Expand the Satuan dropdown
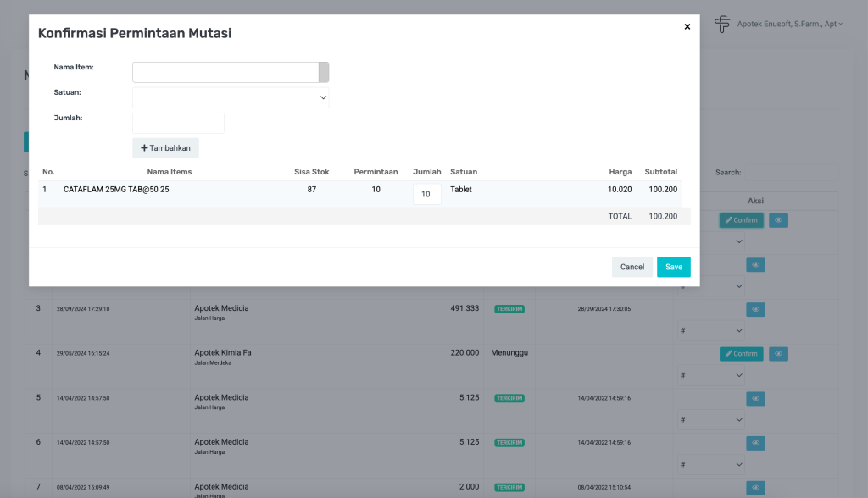The image size is (868, 498). [x=231, y=97]
